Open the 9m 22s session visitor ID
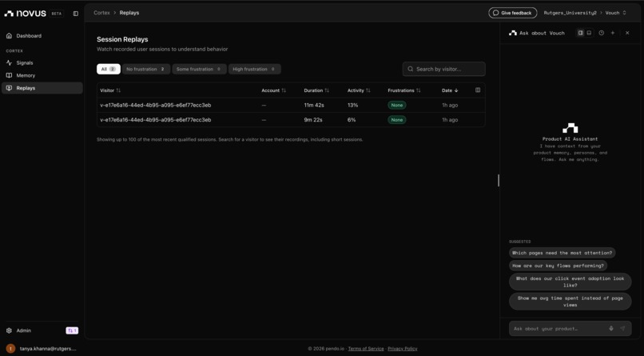The image size is (644, 356). [156, 120]
